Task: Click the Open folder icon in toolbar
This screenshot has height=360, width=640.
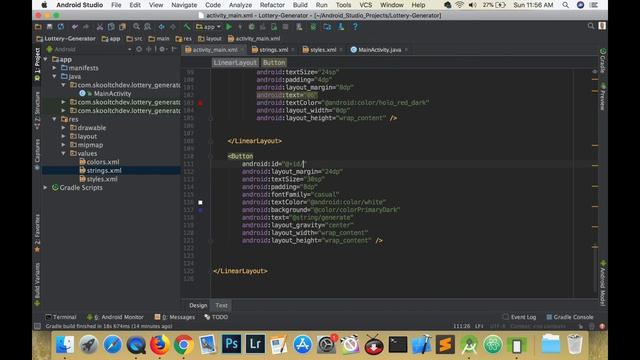Action: [x=38, y=27]
